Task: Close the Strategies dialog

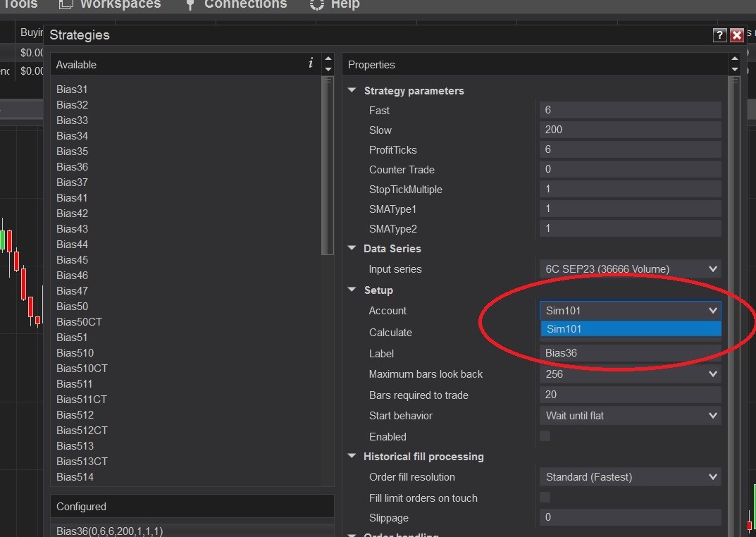Action: click(x=737, y=35)
